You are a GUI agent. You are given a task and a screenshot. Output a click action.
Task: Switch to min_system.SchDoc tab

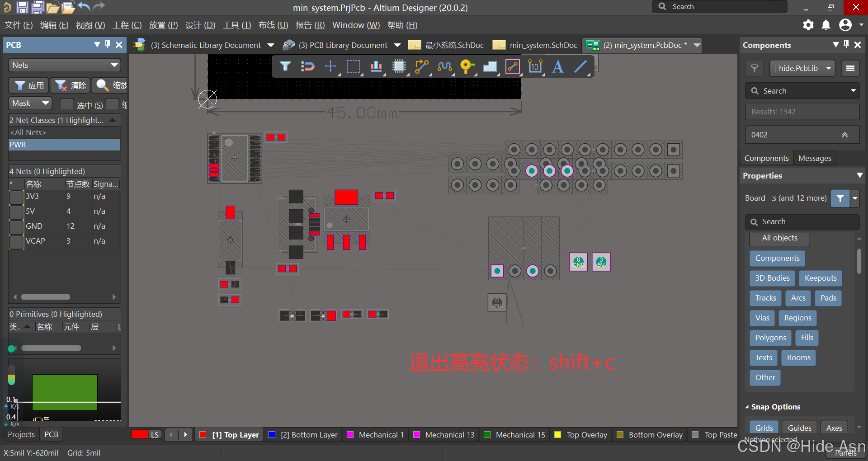pyautogui.click(x=535, y=45)
